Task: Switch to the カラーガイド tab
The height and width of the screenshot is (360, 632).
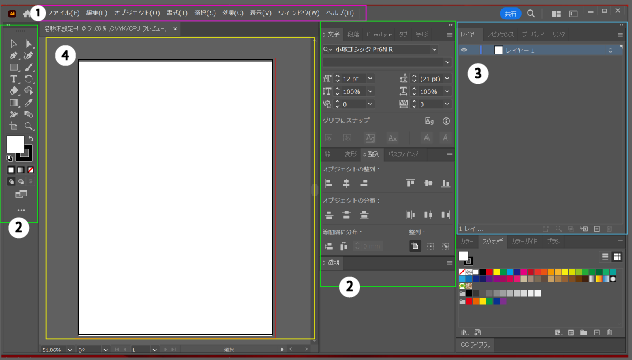Action: click(524, 241)
